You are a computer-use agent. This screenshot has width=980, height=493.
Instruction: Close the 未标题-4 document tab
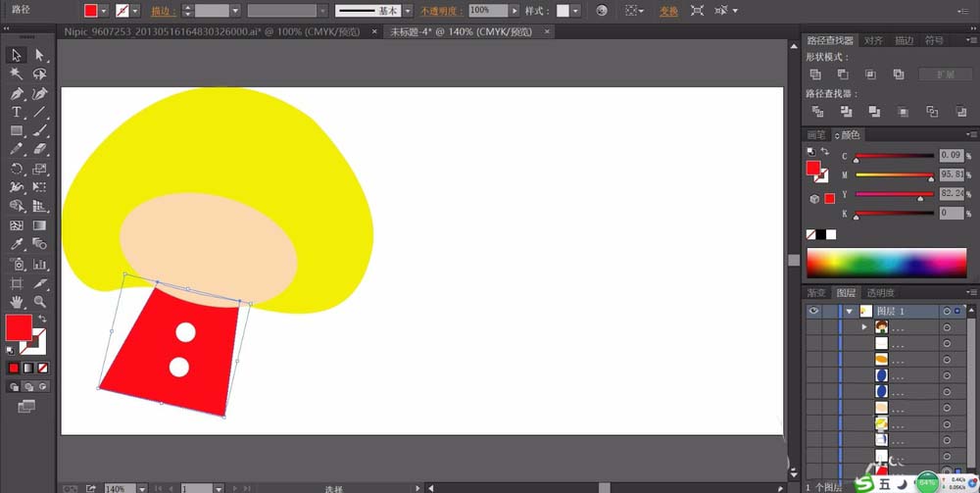547,32
